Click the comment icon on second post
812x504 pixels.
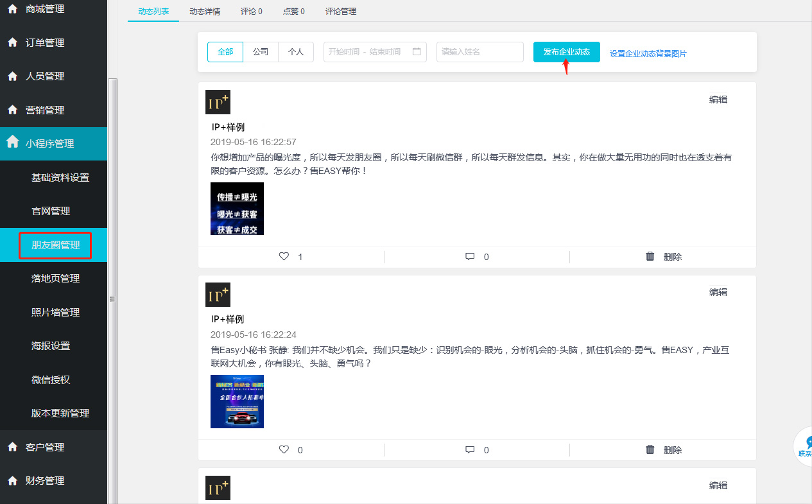470,449
